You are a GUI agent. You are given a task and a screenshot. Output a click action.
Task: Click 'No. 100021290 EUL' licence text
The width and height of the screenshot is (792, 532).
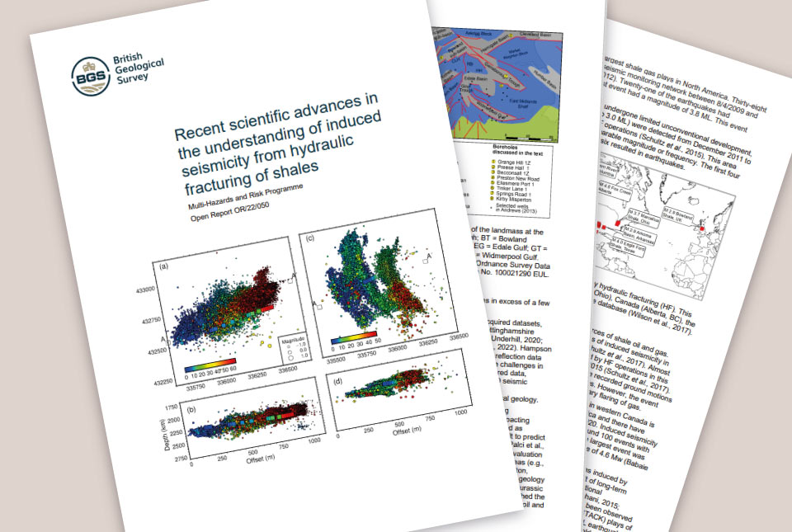click(x=514, y=274)
